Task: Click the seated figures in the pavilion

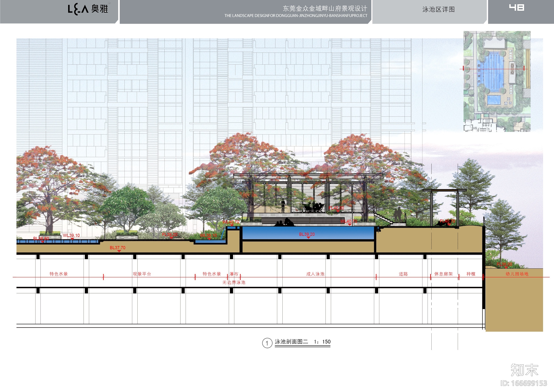Action: tap(314, 207)
